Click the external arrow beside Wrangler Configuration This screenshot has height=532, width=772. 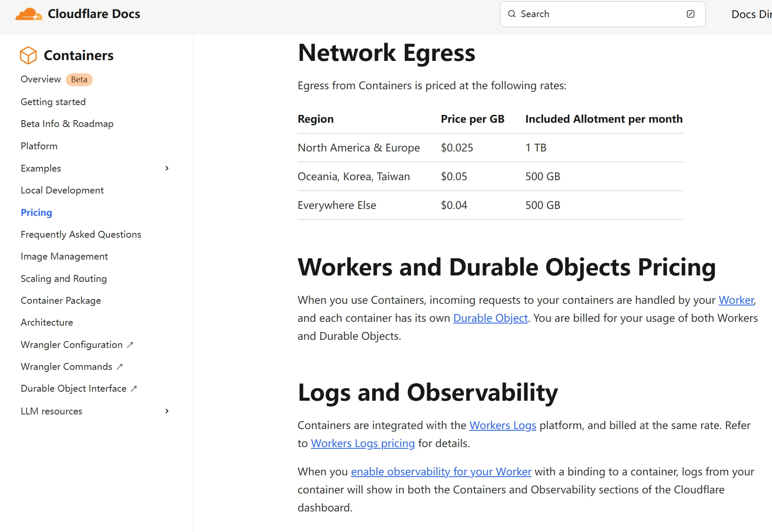pos(130,345)
